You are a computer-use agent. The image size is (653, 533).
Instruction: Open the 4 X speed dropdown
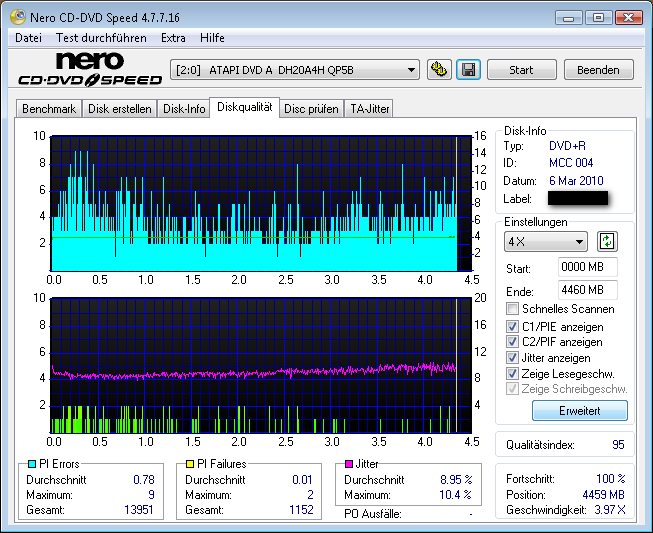[x=546, y=242]
